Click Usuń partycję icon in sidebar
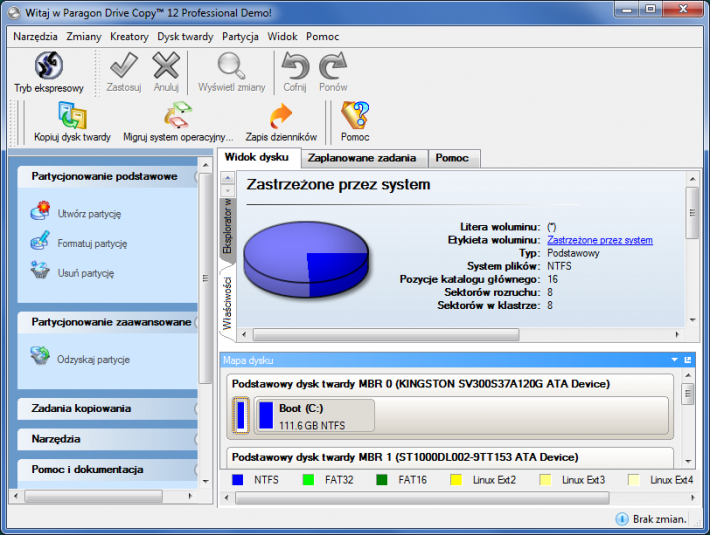The image size is (710, 535). [x=40, y=270]
